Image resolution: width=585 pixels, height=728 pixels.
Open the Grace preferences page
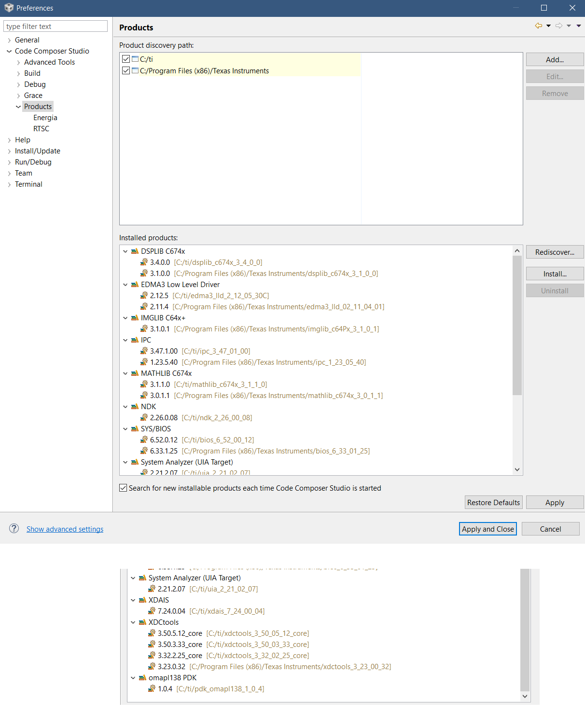[x=33, y=96]
